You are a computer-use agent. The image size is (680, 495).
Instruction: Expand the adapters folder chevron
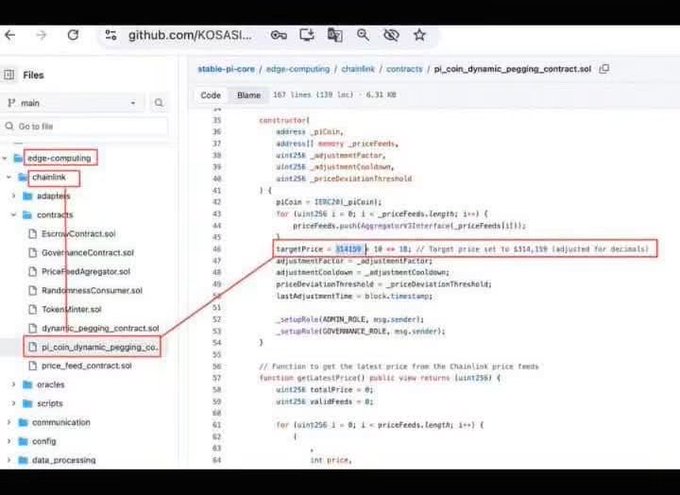(13, 196)
